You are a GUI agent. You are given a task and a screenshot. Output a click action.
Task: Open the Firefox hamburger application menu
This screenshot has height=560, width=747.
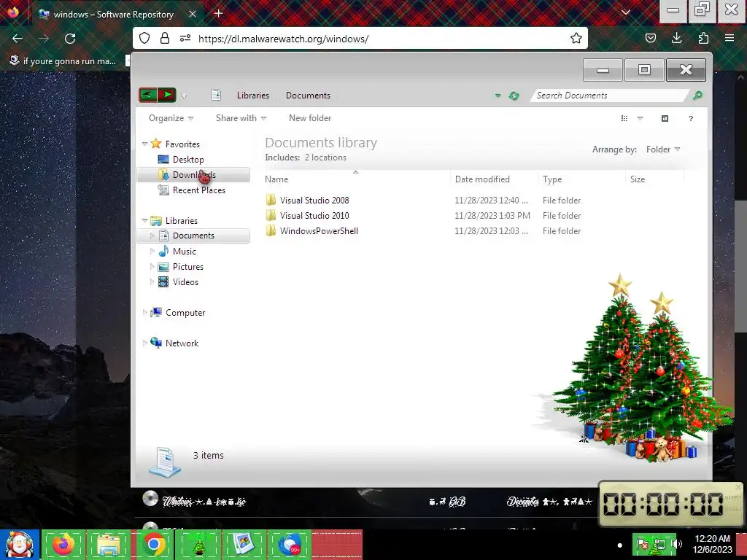coord(729,38)
